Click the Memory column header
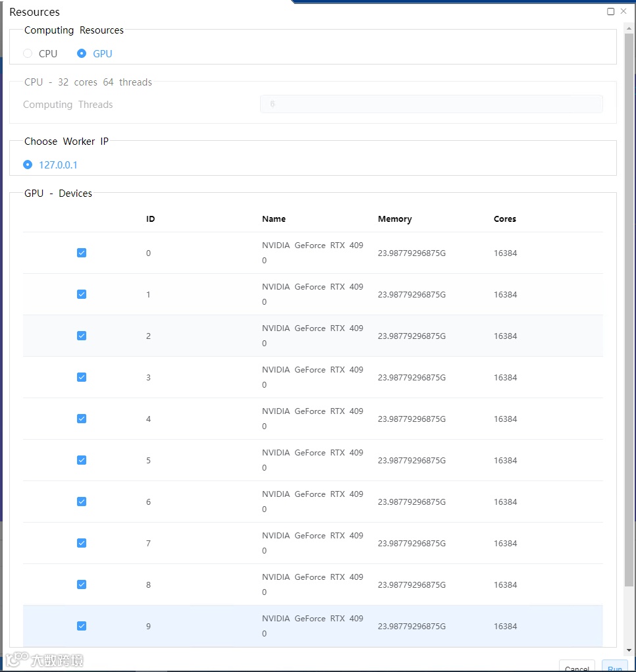The width and height of the screenshot is (636, 672). coord(395,219)
